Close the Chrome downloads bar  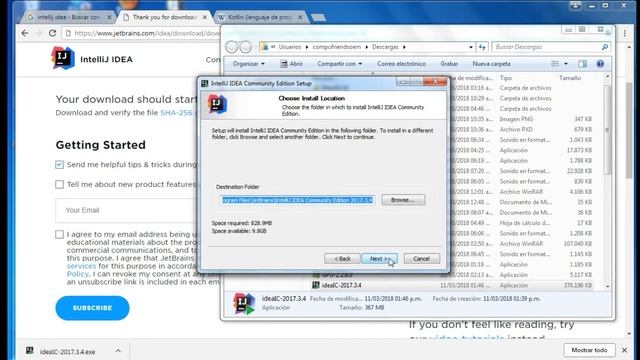click(x=624, y=350)
